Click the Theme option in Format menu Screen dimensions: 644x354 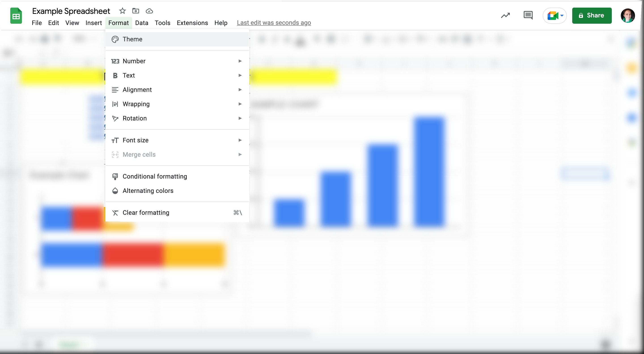point(132,39)
